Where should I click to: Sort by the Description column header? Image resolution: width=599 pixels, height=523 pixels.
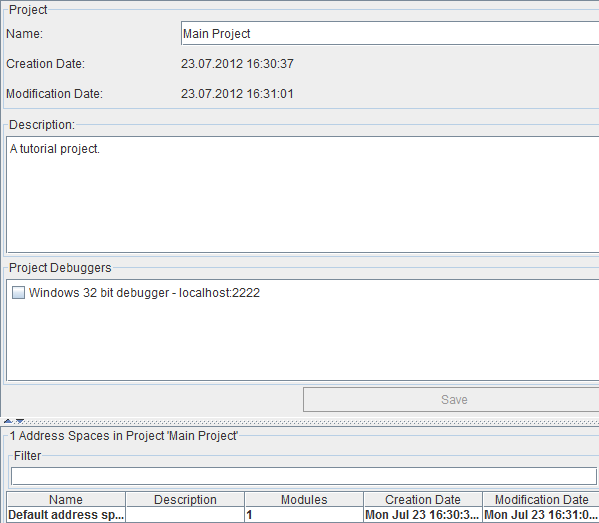tap(185, 499)
